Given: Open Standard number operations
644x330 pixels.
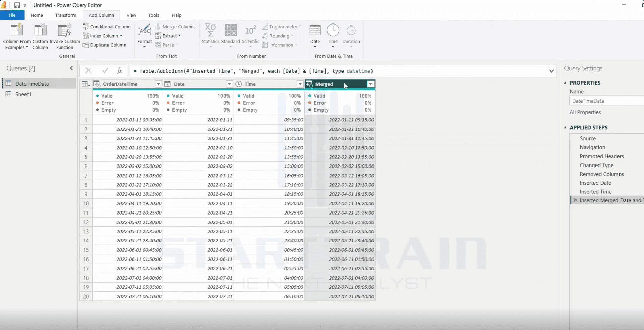Looking at the screenshot, I should coord(231,36).
